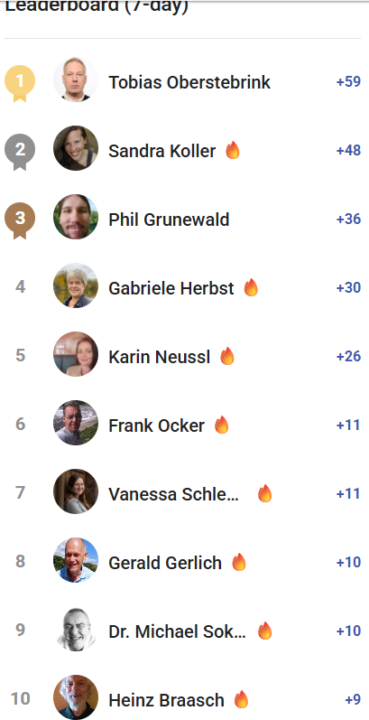Click the Leaderboard (7-day) heading
This screenshot has width=369, height=720.
[x=97, y=6]
